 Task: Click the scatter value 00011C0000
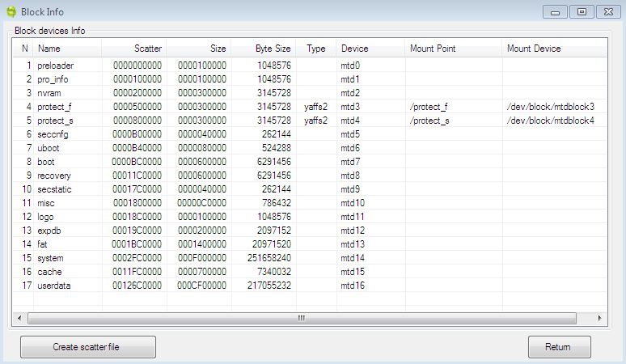pos(137,176)
